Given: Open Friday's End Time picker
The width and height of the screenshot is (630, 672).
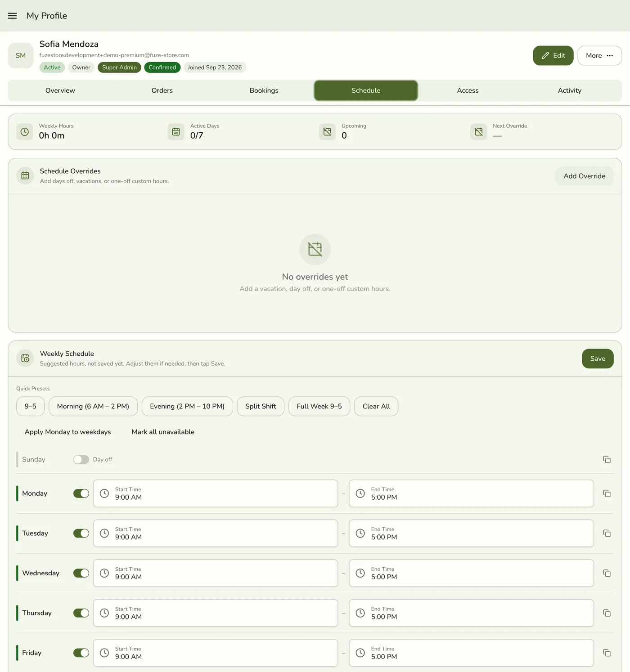Looking at the screenshot, I should [471, 653].
